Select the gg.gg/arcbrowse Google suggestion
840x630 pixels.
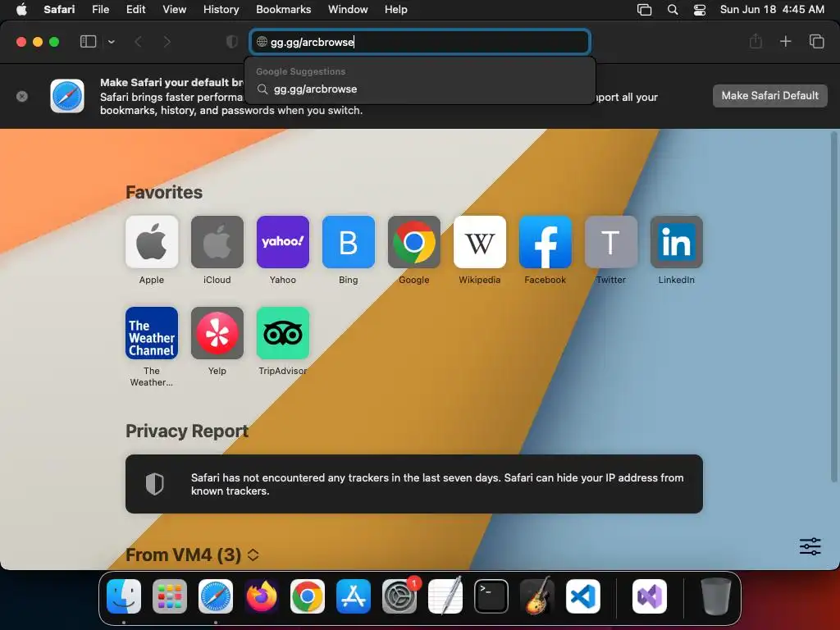click(x=420, y=89)
